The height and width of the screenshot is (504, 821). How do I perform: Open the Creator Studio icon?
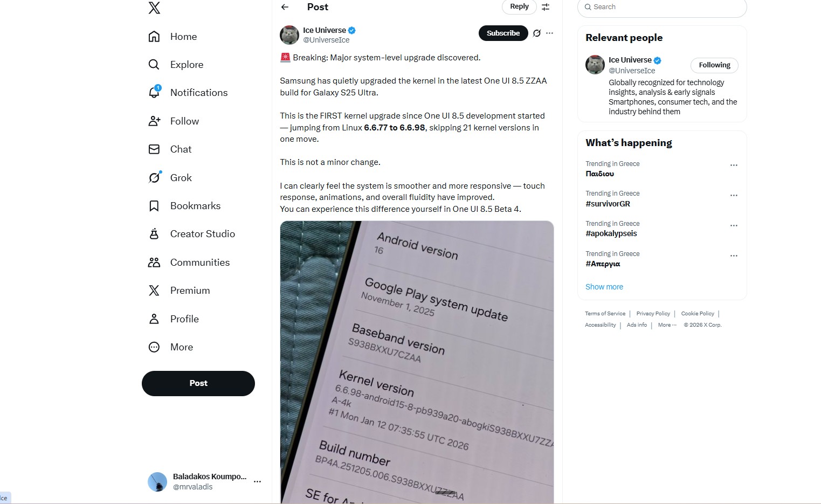pyautogui.click(x=154, y=234)
